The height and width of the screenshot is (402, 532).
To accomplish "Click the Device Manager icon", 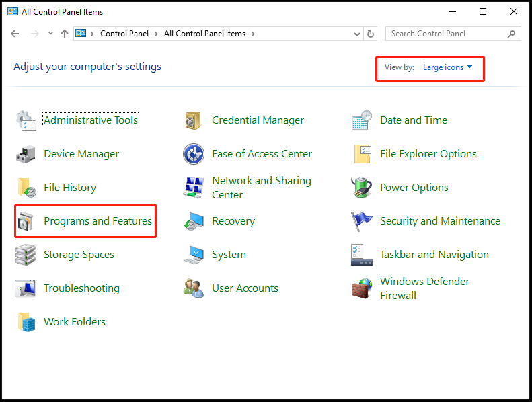I will point(26,154).
